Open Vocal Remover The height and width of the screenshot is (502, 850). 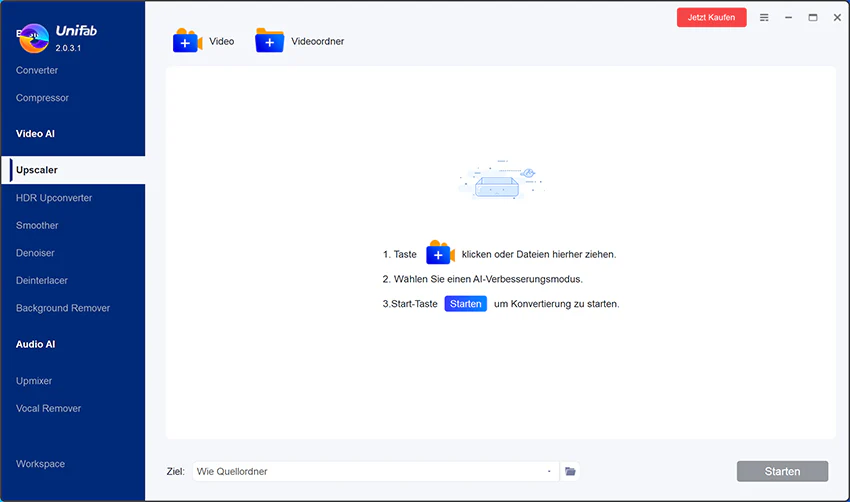pos(48,408)
